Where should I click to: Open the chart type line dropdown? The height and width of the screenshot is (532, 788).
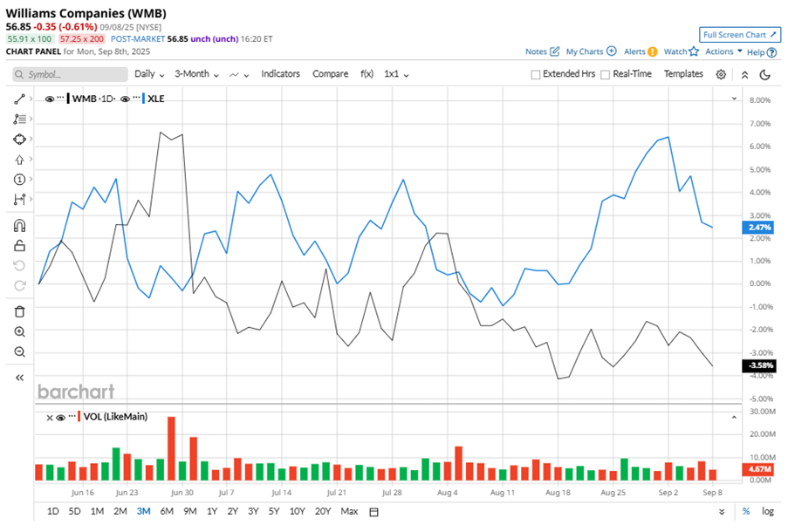coord(239,74)
